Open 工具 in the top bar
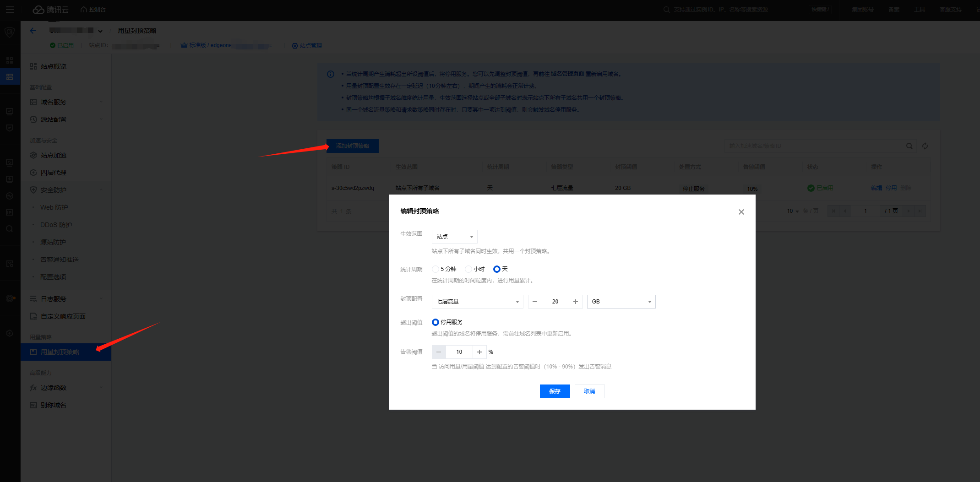 coord(920,10)
